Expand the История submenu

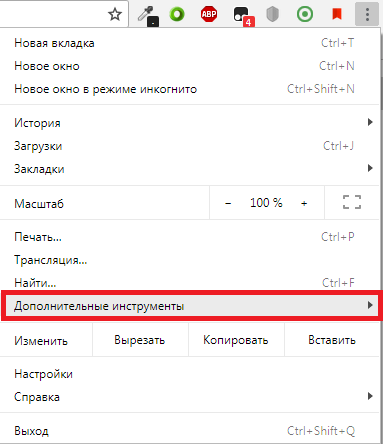190,123
